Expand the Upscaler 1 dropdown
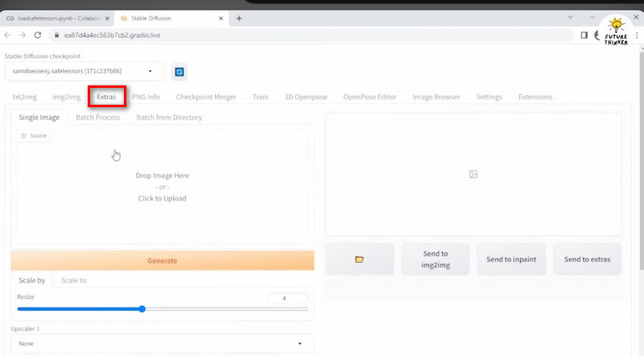This screenshot has height=357, width=644. (163, 343)
